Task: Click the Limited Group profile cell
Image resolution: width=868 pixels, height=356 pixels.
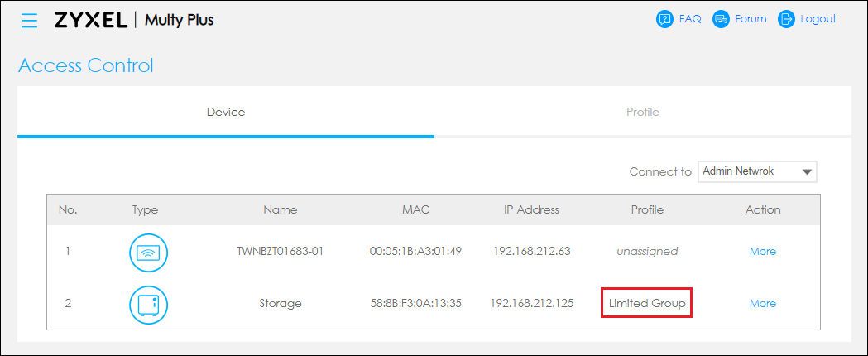Action: pyautogui.click(x=647, y=303)
